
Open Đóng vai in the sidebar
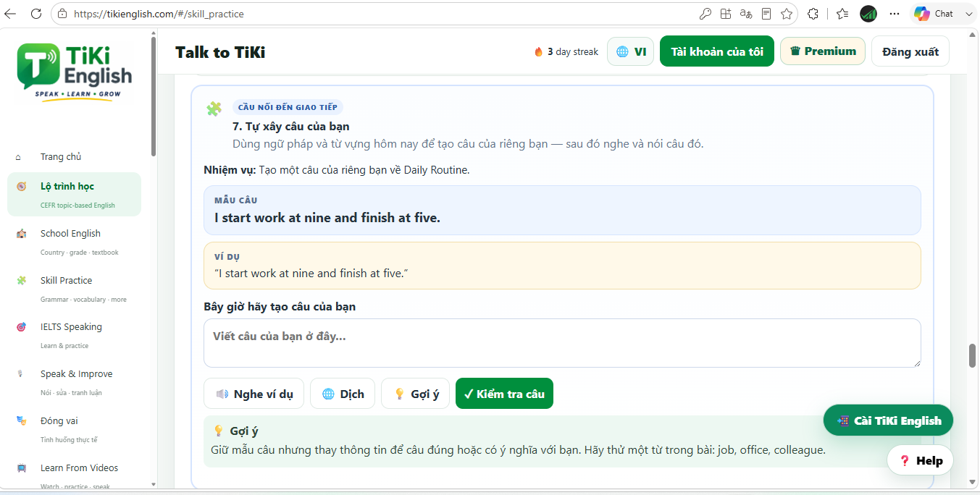[74, 429]
